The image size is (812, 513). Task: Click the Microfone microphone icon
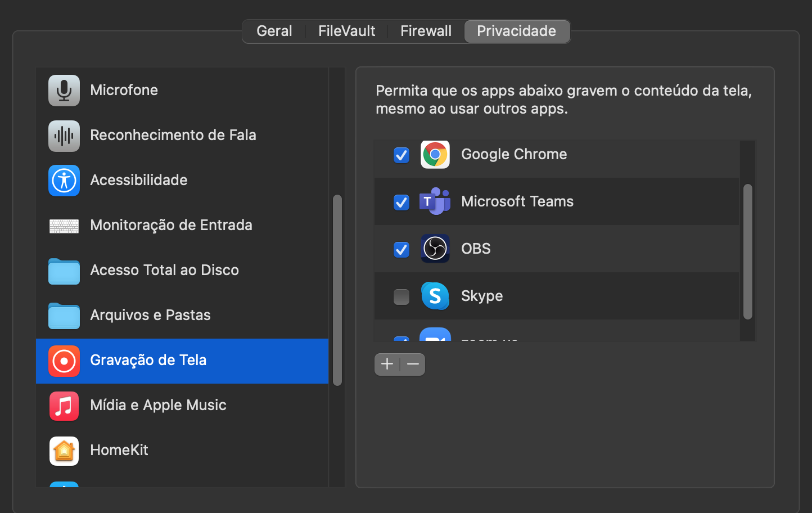point(64,90)
